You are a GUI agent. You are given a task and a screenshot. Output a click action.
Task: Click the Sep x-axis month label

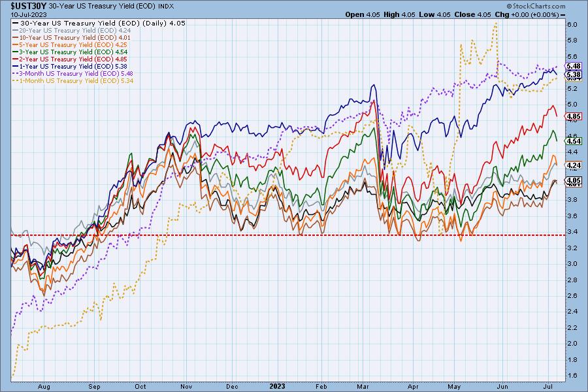tap(94, 387)
